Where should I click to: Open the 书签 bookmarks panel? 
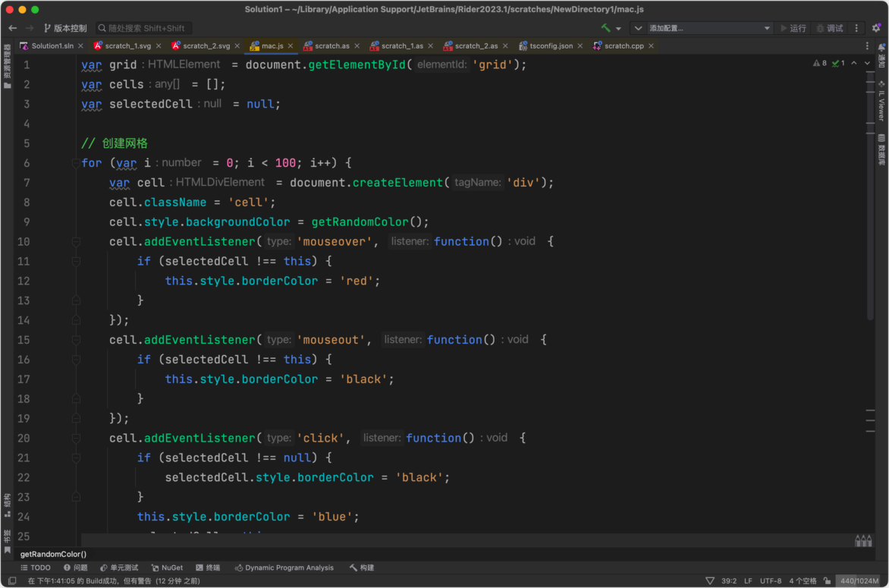(x=7, y=542)
